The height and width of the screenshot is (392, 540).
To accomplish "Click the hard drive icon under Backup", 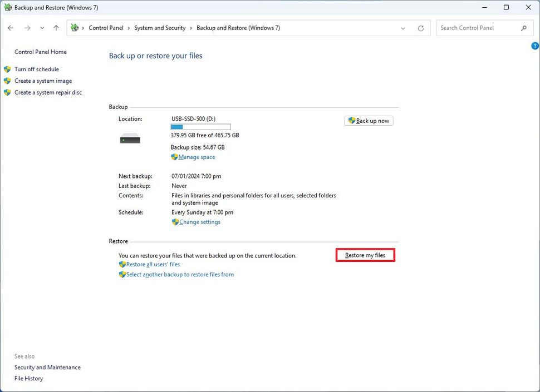I will pos(130,138).
